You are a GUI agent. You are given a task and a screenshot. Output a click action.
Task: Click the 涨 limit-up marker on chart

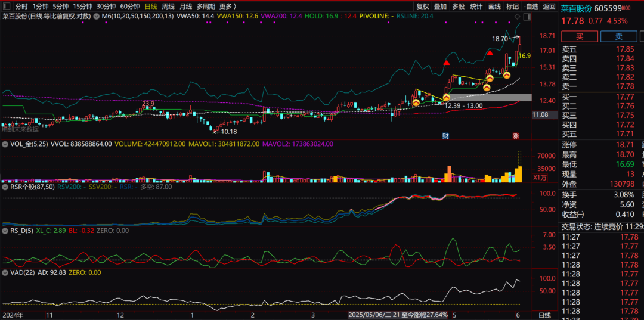[x=515, y=136]
